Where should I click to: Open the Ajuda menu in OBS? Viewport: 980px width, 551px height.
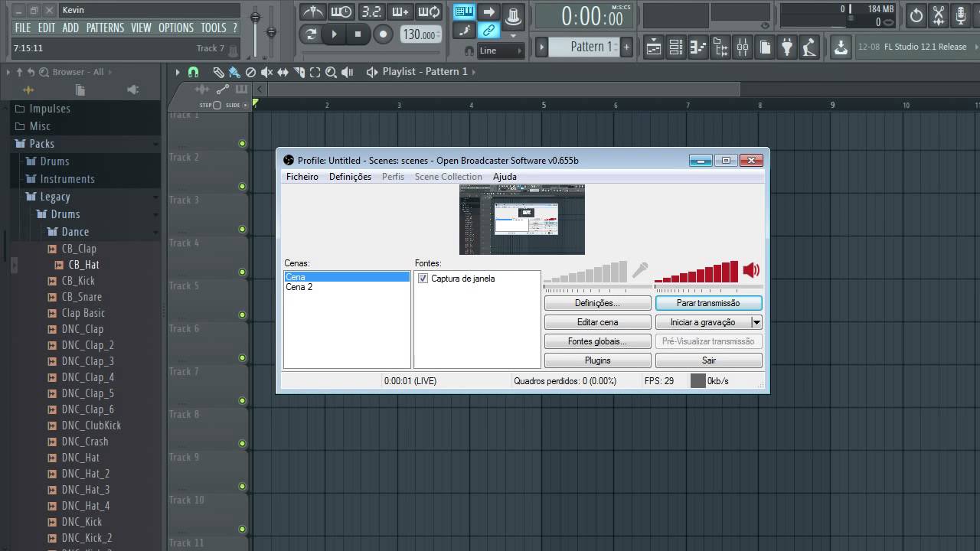505,177
